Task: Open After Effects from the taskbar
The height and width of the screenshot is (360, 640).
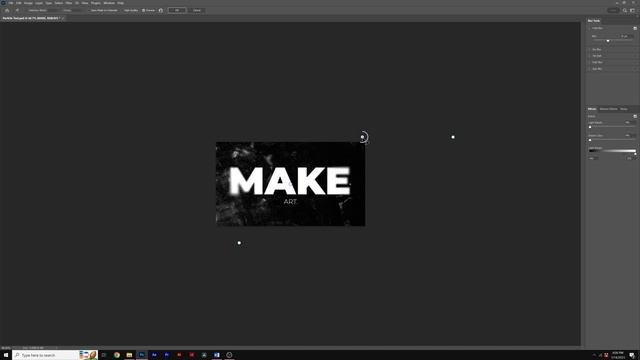Action: point(154,355)
